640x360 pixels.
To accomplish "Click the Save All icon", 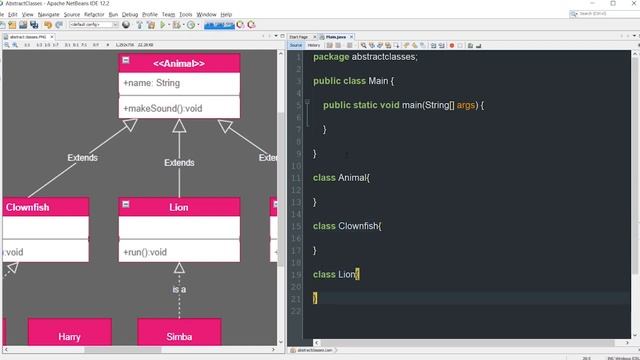I will (x=34, y=25).
